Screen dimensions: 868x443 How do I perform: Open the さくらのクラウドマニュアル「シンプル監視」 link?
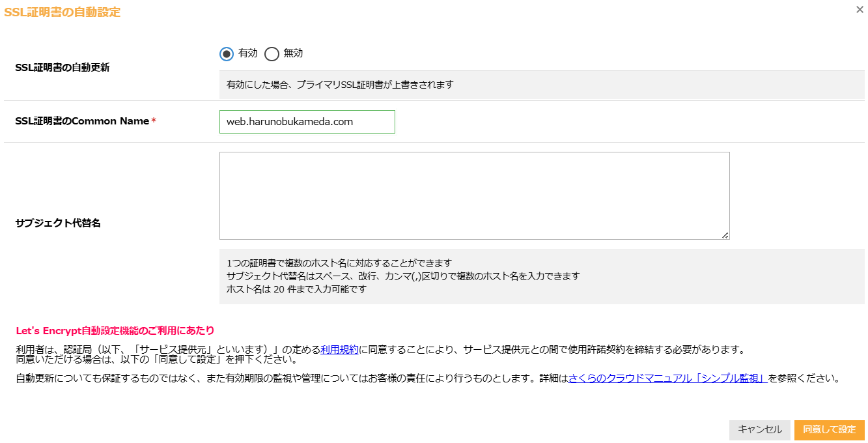point(668,378)
